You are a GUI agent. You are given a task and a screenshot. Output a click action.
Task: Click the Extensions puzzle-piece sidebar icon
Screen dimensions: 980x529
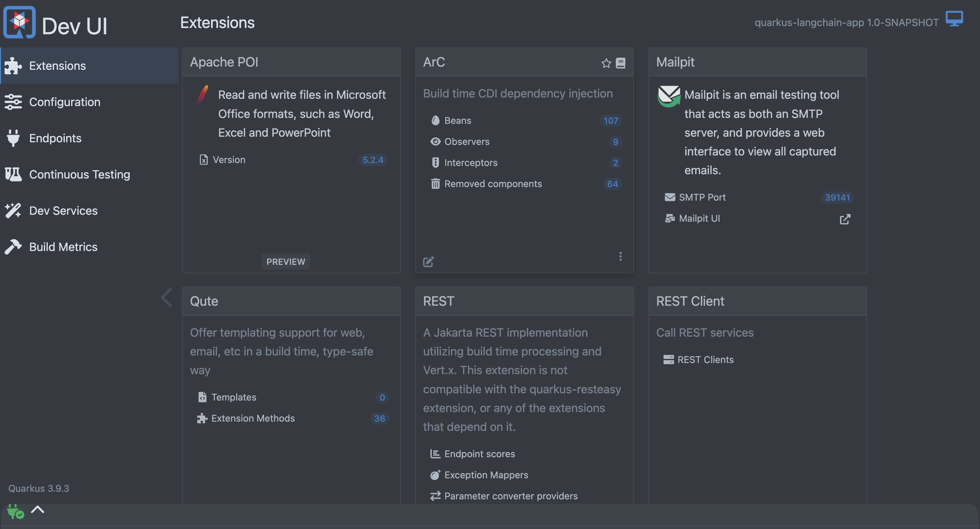click(x=13, y=66)
